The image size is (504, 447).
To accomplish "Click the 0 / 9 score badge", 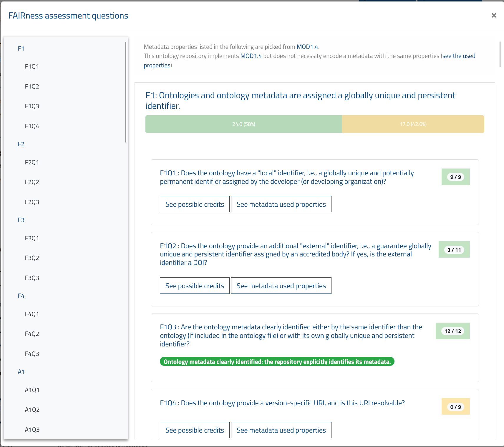I will 455,407.
